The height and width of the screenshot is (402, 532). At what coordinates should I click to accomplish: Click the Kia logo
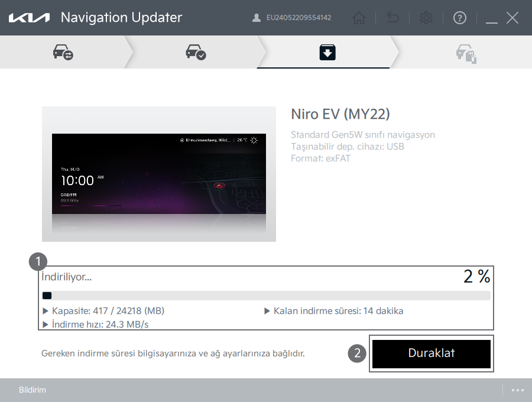[x=29, y=18]
